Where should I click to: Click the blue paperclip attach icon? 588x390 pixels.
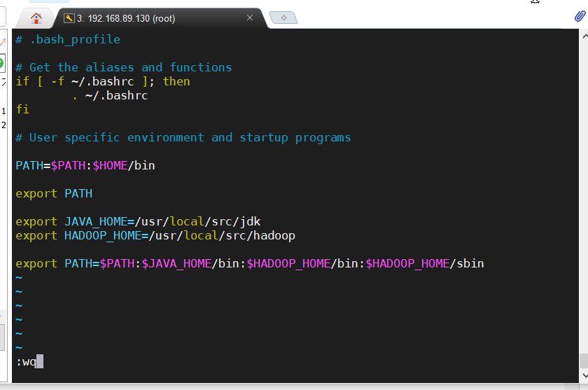click(x=580, y=16)
